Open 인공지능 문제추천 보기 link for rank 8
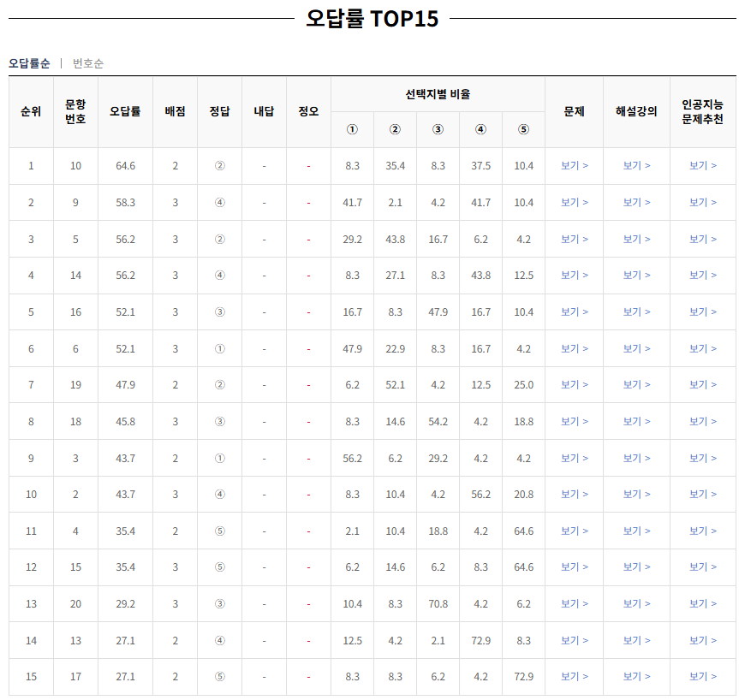The width and height of the screenshot is (739, 700). (x=703, y=422)
